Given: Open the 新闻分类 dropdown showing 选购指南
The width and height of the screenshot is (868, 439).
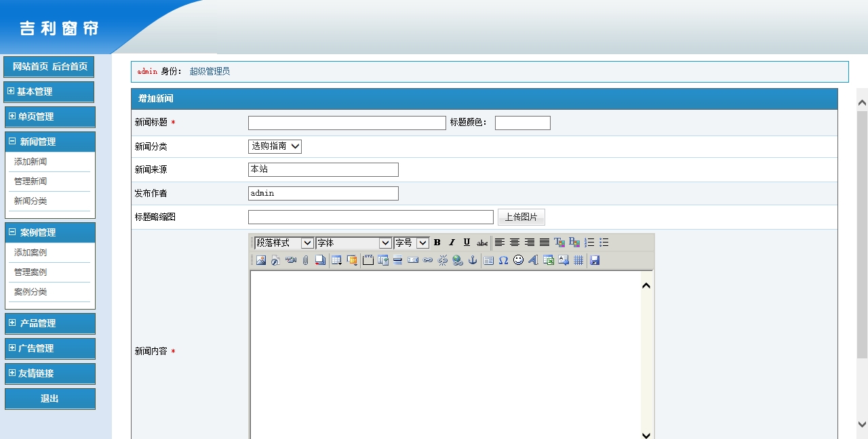Looking at the screenshot, I should coord(275,146).
